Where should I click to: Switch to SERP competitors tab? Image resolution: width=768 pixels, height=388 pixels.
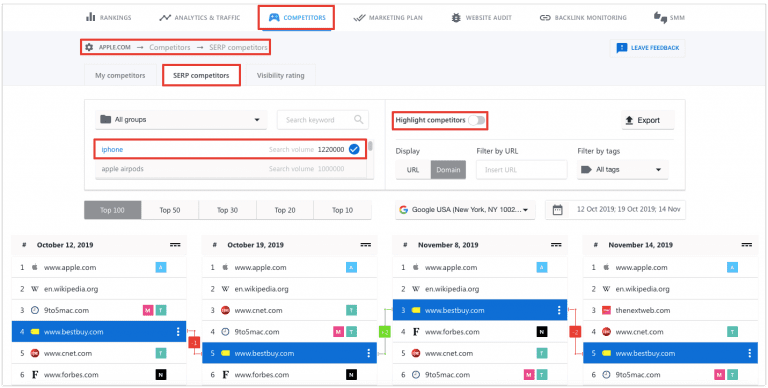pyautogui.click(x=201, y=75)
